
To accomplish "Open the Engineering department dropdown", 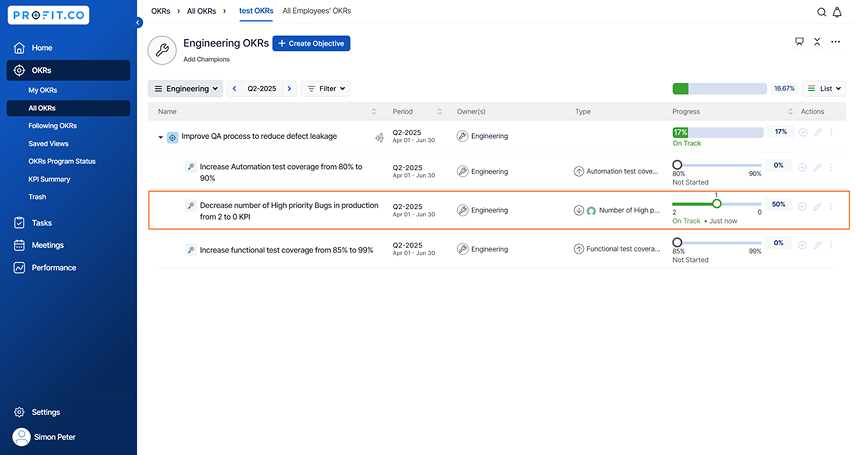I will pyautogui.click(x=186, y=88).
